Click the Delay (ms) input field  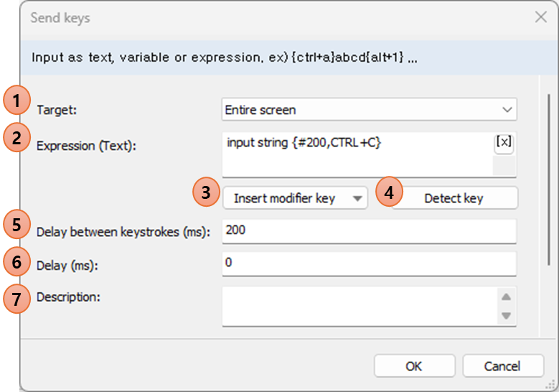[x=369, y=263]
